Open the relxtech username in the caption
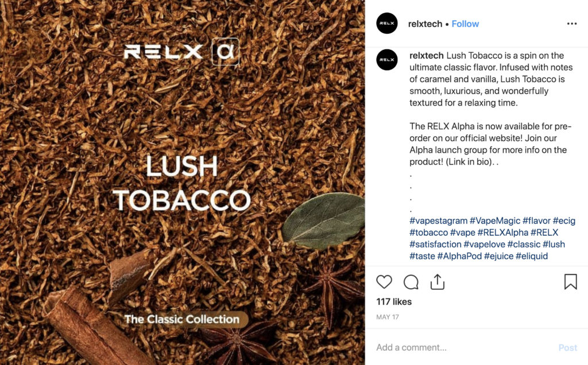Image resolution: width=588 pixels, height=365 pixels. click(x=427, y=56)
